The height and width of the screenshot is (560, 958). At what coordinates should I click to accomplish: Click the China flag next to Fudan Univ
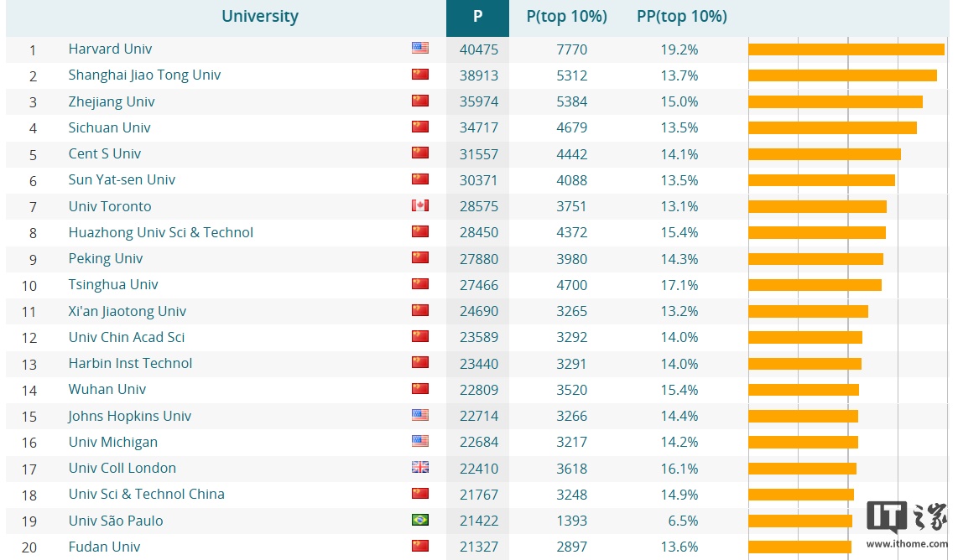point(419,546)
